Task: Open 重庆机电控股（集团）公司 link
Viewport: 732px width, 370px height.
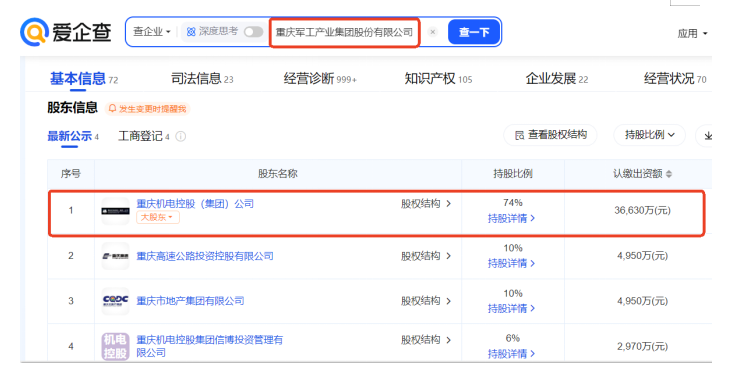Action: pyautogui.click(x=195, y=203)
